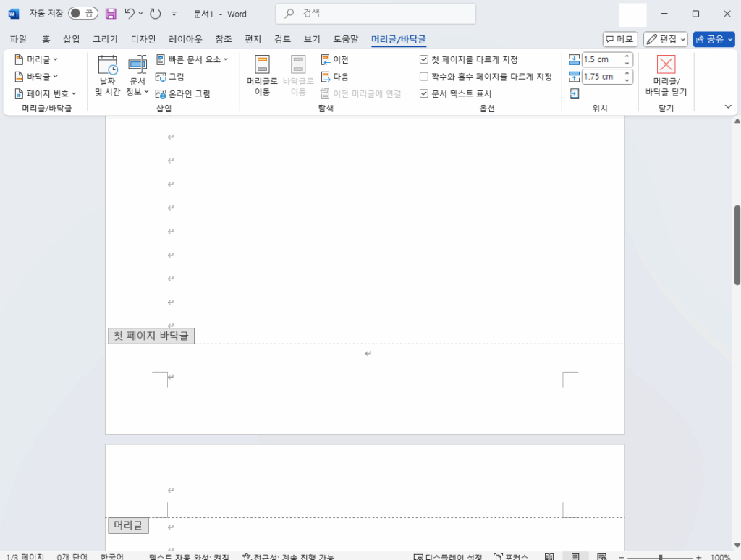Click the 메모 comments button
The height and width of the screenshot is (560, 741).
tap(619, 40)
